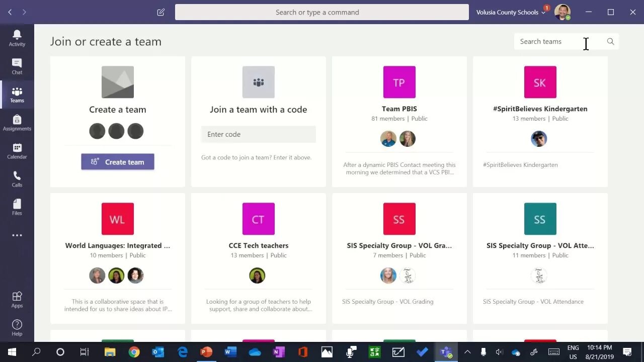Go back with the left arrow
Image resolution: width=644 pixels, height=362 pixels.
10,12
